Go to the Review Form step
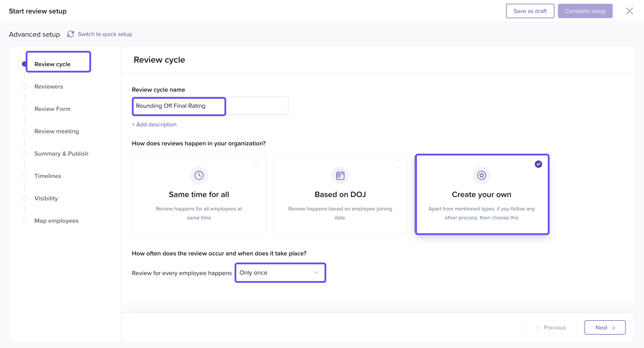 coord(52,109)
